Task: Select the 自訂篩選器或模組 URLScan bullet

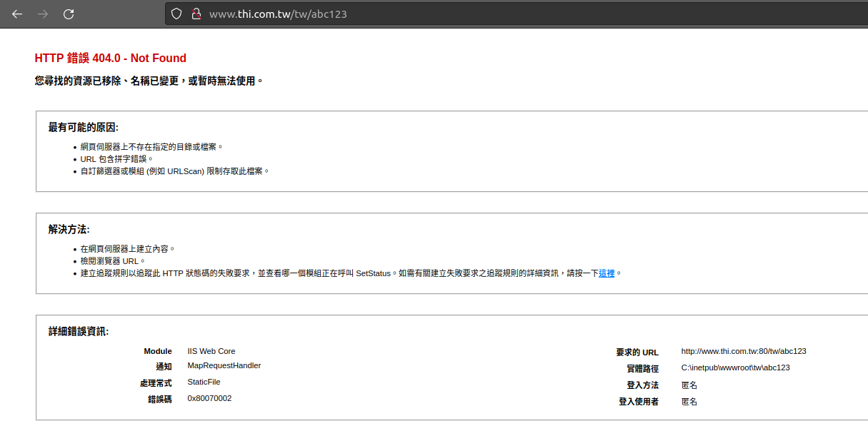Action: [175, 171]
